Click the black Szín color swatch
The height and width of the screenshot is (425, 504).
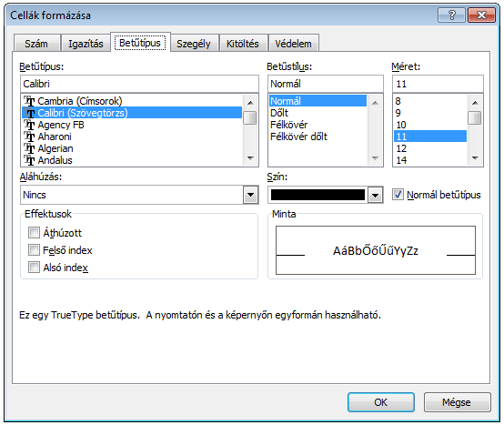pos(318,195)
